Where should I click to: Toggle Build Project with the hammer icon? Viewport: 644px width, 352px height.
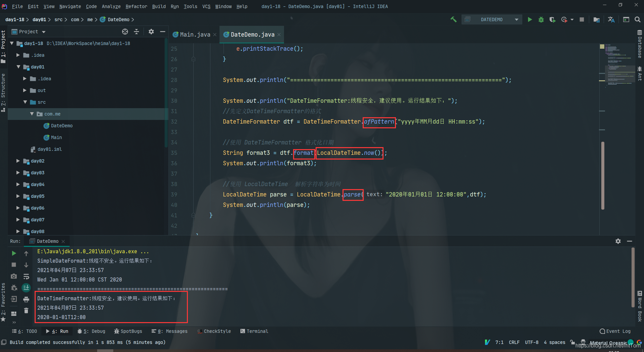click(x=453, y=19)
